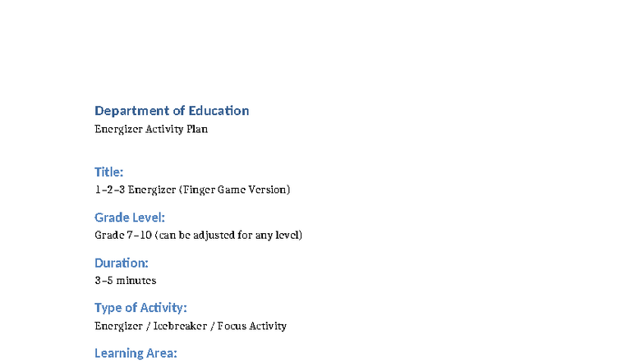
Task: Click the word Plan in the subtitle
Action: coord(197,129)
